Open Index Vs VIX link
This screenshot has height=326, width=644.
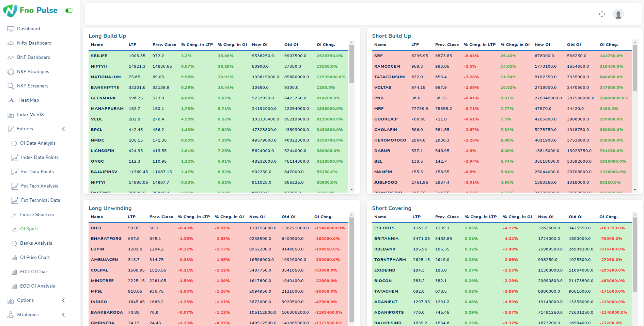pyautogui.click(x=31, y=115)
